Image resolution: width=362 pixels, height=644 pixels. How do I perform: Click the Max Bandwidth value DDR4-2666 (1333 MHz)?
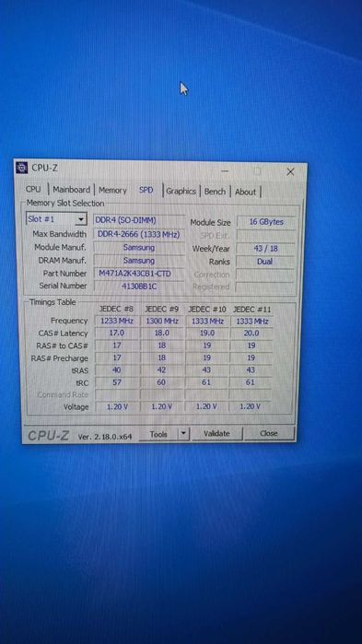tap(139, 235)
